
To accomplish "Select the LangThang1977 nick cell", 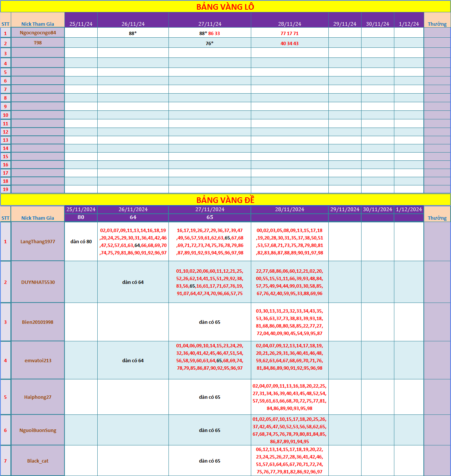I will pyautogui.click(x=38, y=241).
